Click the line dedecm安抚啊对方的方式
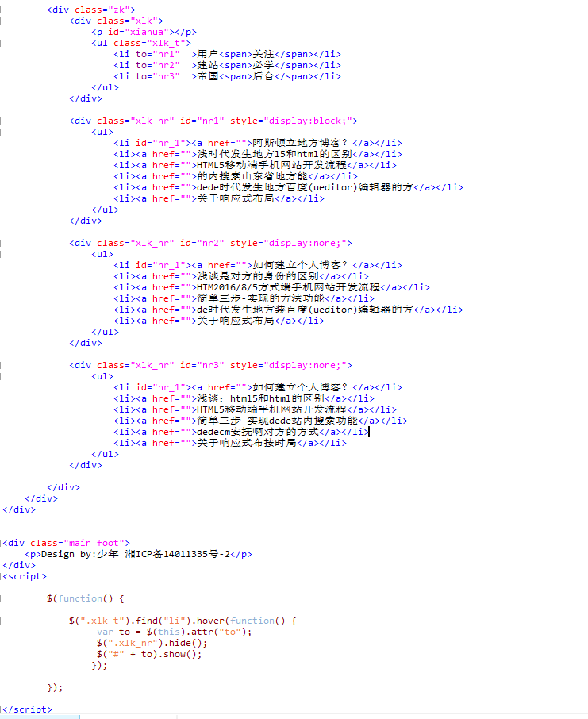 [241, 432]
